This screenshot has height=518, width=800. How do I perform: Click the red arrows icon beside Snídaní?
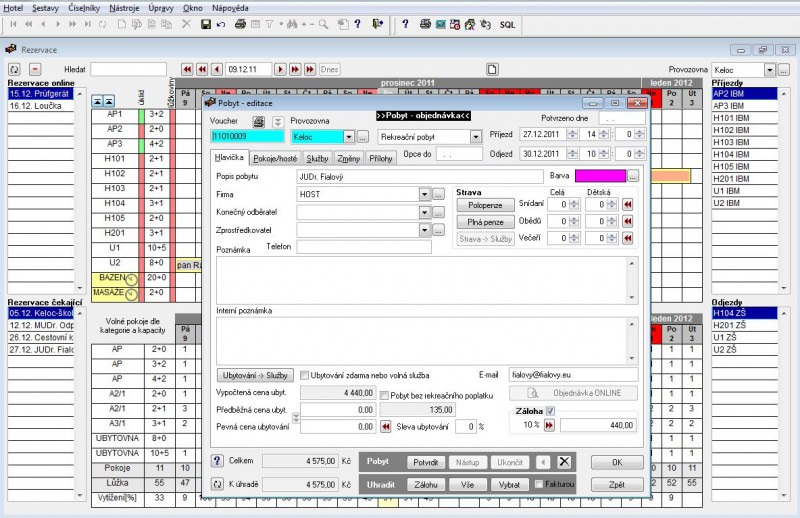tap(628, 204)
